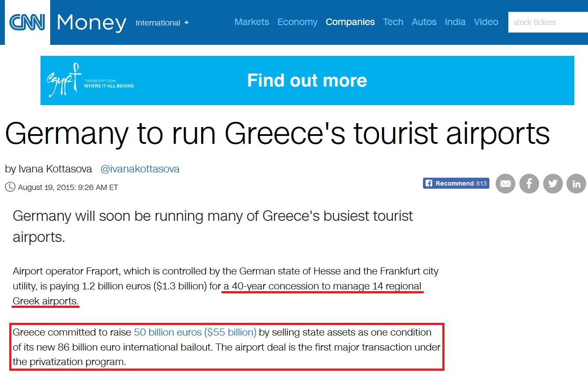This screenshot has height=380, width=588.
Task: Open @ivanakottasova Twitter profile link
Action: 140,169
